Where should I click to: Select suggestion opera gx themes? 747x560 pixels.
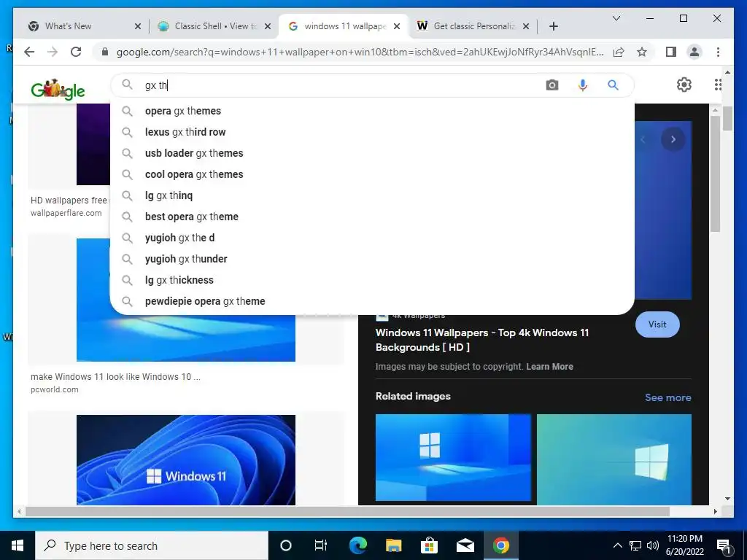[372, 111]
